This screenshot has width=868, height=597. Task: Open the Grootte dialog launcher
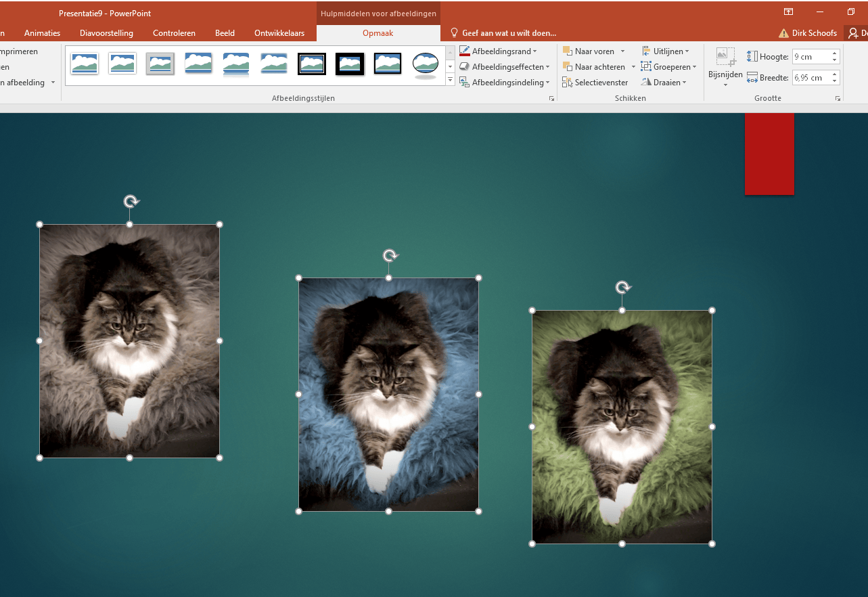tap(838, 99)
